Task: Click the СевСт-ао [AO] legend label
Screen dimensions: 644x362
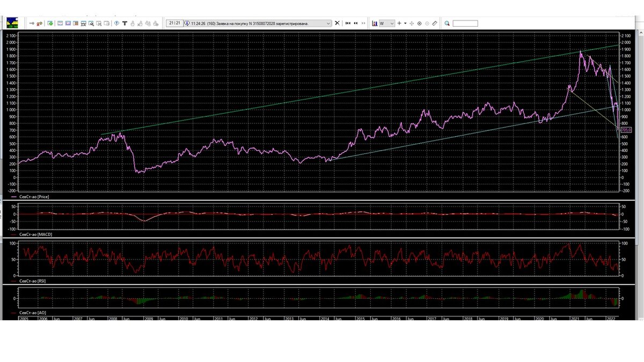Action: coord(33,312)
